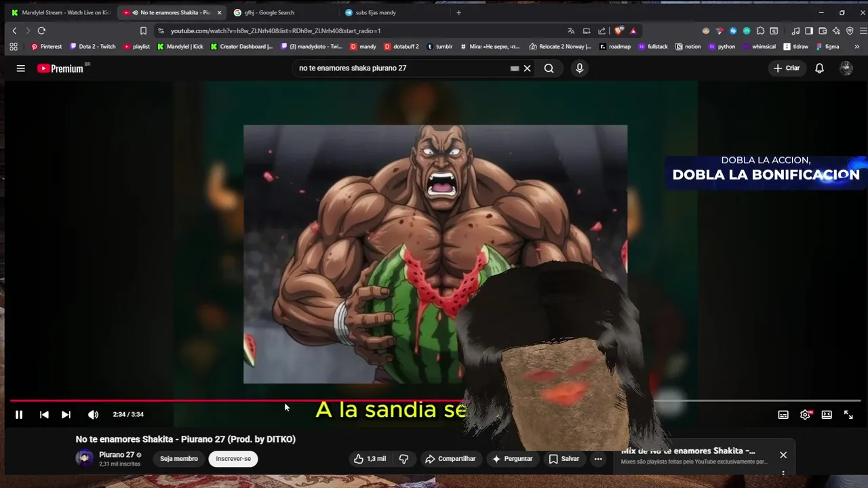The height and width of the screenshot is (488, 868).
Task: Open Brave Shields lion icon
Action: [619, 30]
